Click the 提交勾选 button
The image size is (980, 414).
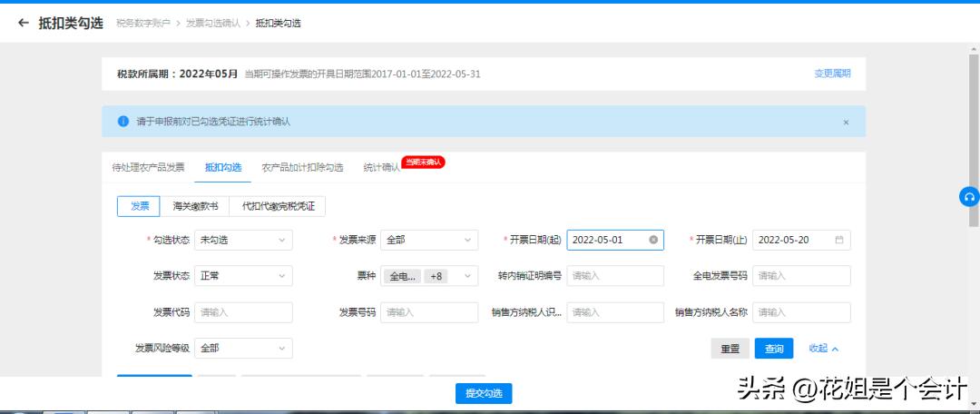[484, 393]
